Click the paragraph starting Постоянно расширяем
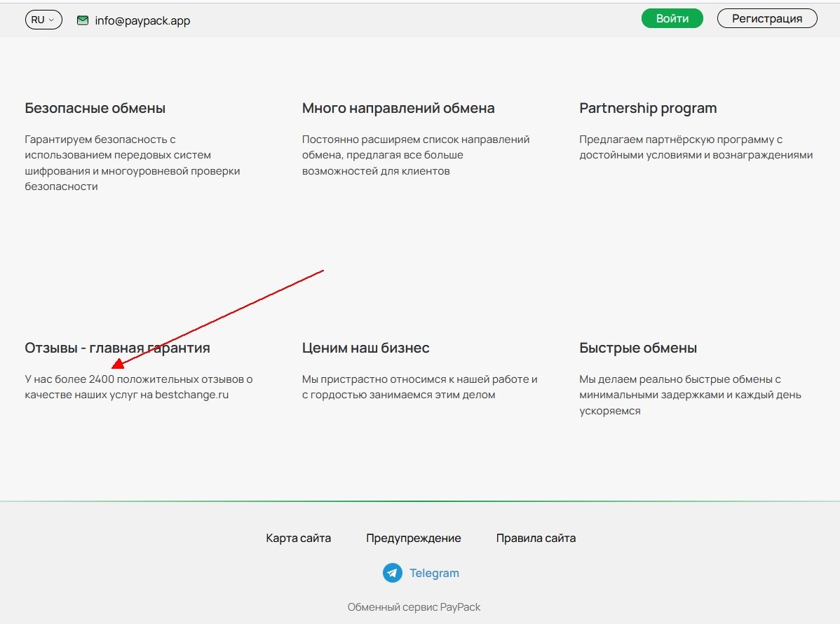840x624 pixels. (x=416, y=155)
